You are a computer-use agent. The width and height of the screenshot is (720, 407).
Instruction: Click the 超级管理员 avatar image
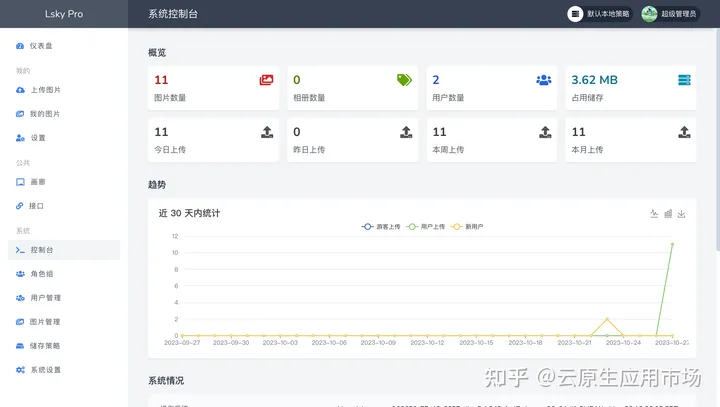pos(649,14)
